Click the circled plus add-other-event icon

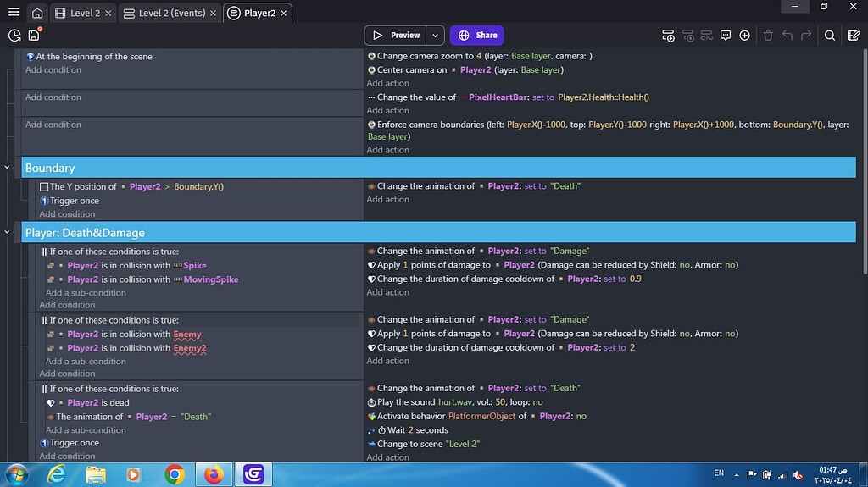pyautogui.click(x=744, y=36)
